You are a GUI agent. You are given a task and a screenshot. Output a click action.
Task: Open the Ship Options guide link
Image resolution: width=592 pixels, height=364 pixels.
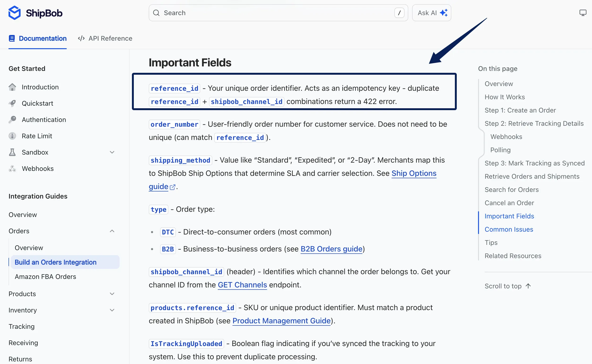click(x=414, y=173)
